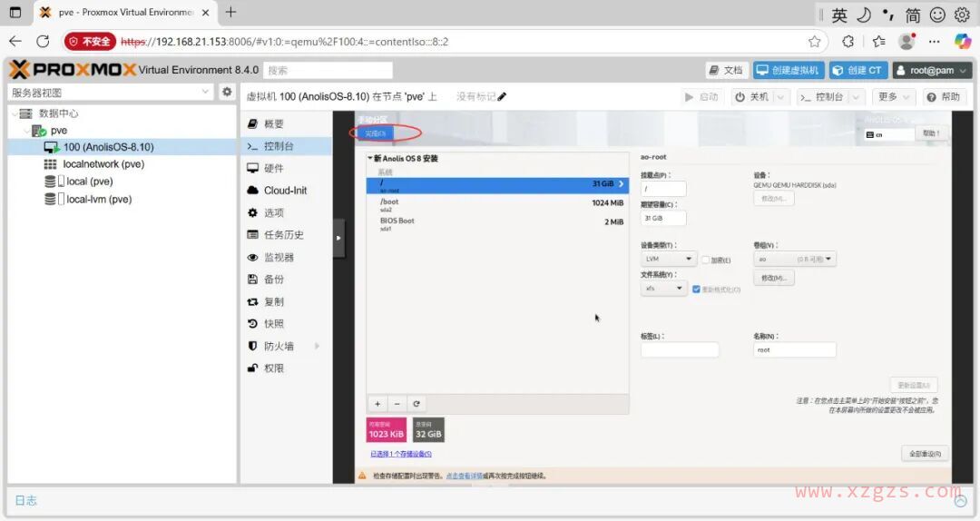Click the 已选择1个存储设备 link

400,454
